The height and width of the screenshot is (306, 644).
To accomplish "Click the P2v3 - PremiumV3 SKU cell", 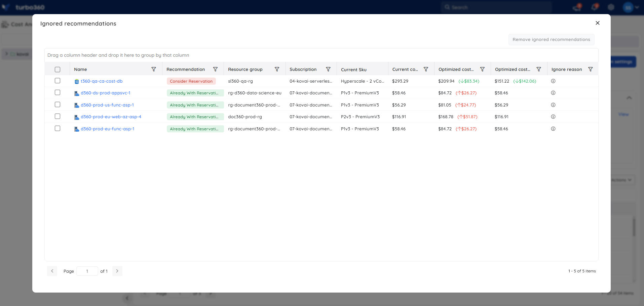I will tap(360, 117).
